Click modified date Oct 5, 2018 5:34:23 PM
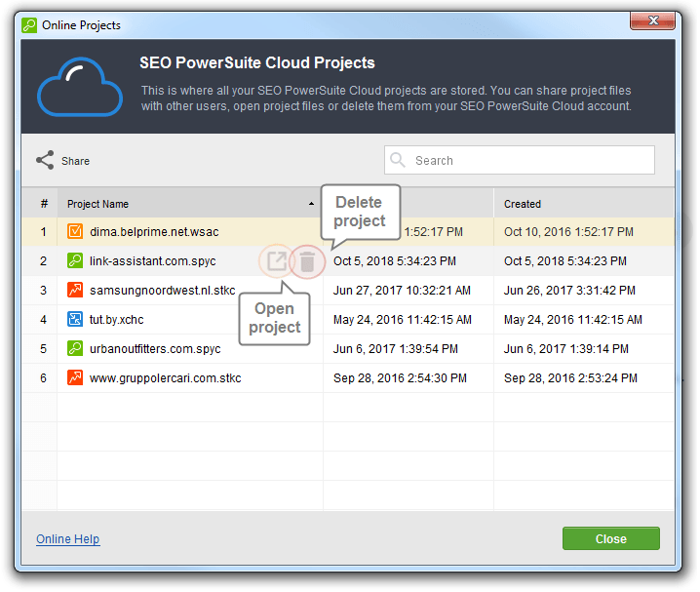700x592 pixels. [x=395, y=261]
